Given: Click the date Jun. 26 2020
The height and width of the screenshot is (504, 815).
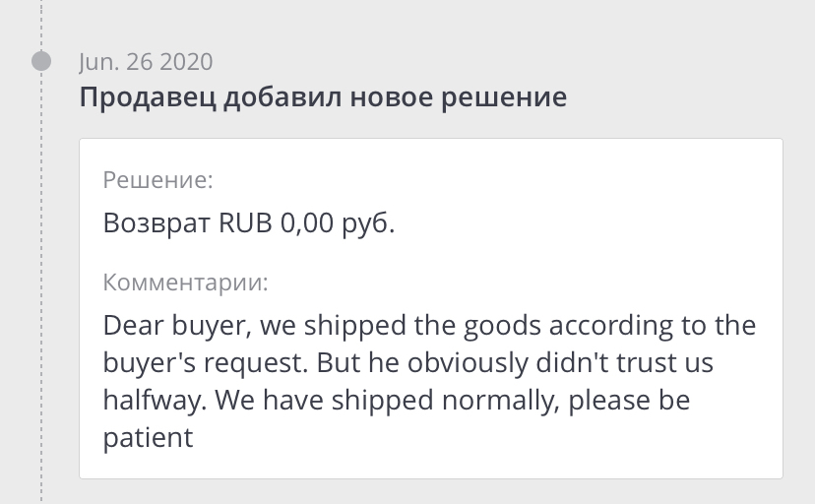Looking at the screenshot, I should click(146, 61).
